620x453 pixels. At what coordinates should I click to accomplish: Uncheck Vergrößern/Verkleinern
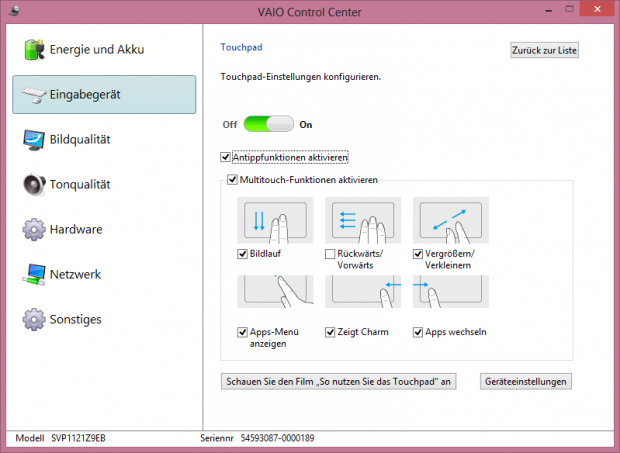tap(418, 254)
